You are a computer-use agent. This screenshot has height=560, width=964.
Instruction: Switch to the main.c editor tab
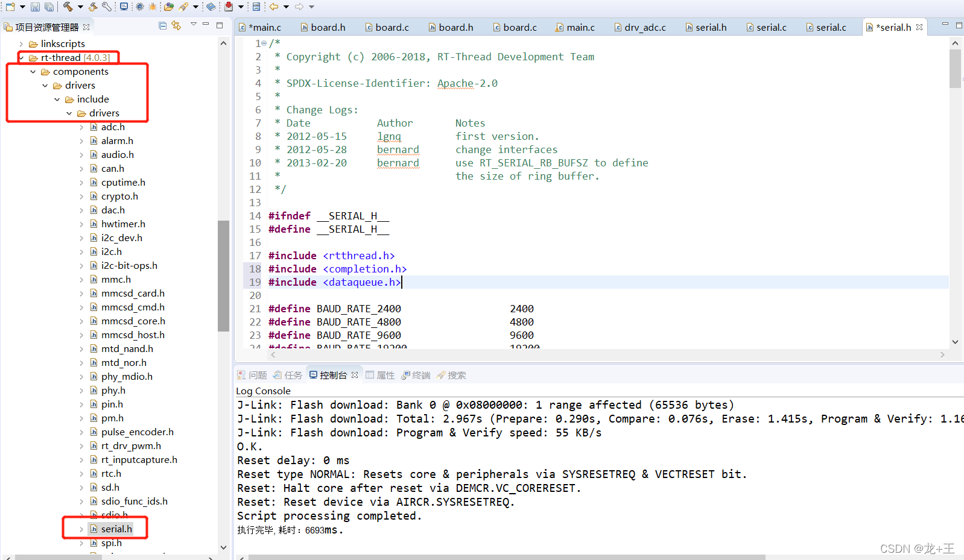coord(575,27)
